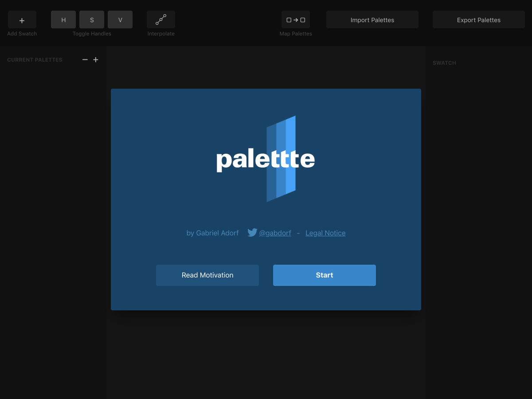532x399 pixels.
Task: Click the Export Palettes button
Action: [478, 20]
